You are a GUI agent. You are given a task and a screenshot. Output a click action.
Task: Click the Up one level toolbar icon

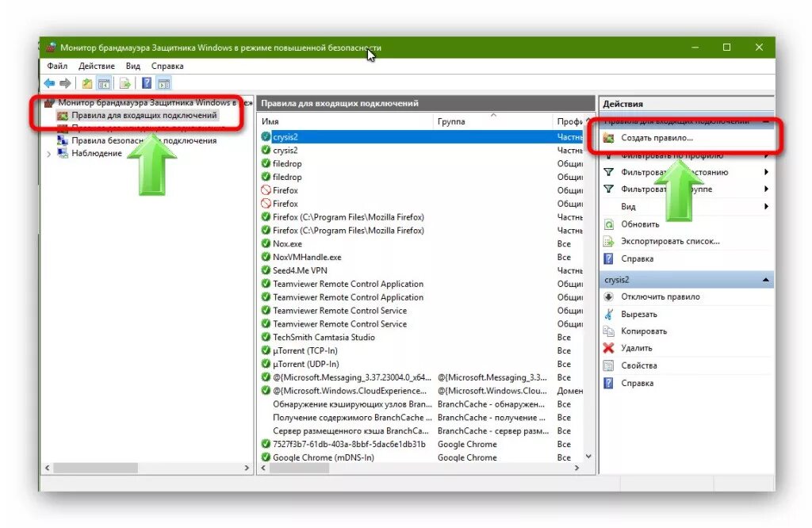[87, 83]
